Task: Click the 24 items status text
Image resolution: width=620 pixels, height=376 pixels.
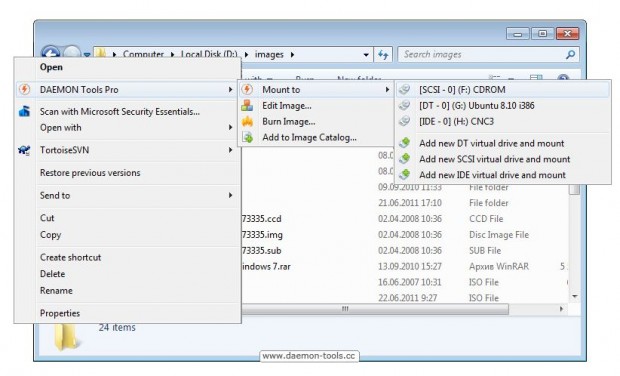Action: coord(117,327)
